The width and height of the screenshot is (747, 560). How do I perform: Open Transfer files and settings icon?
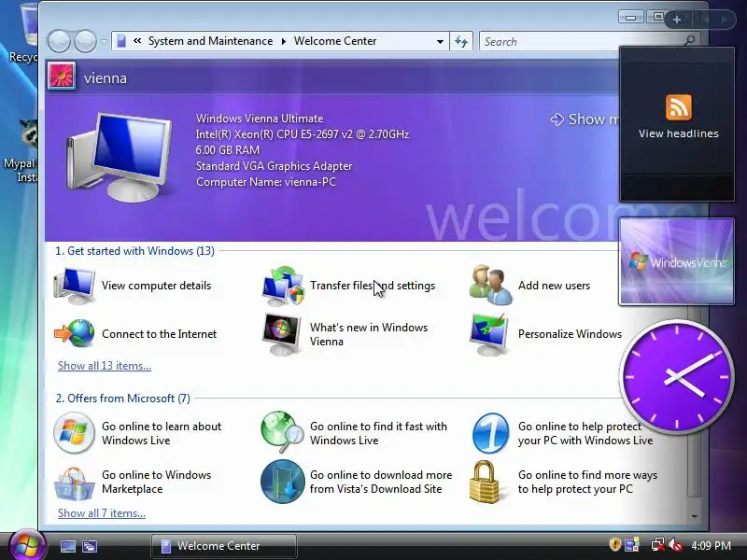coord(283,286)
